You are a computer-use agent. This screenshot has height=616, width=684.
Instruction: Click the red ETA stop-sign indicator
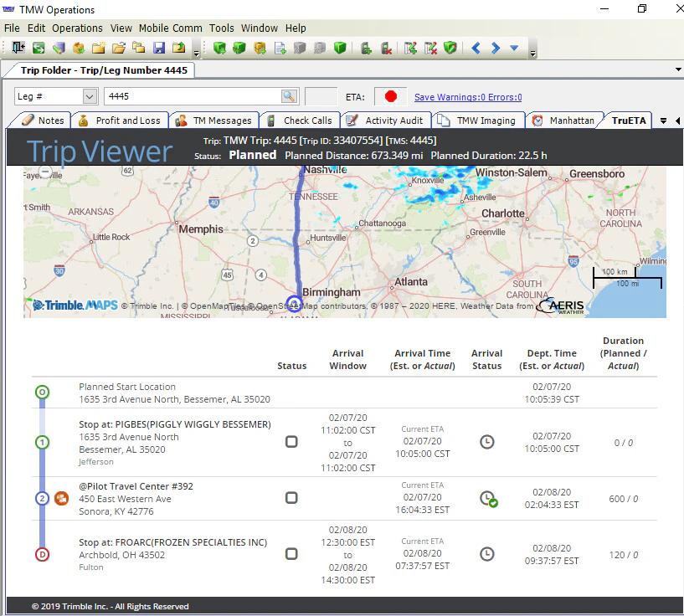[390, 97]
